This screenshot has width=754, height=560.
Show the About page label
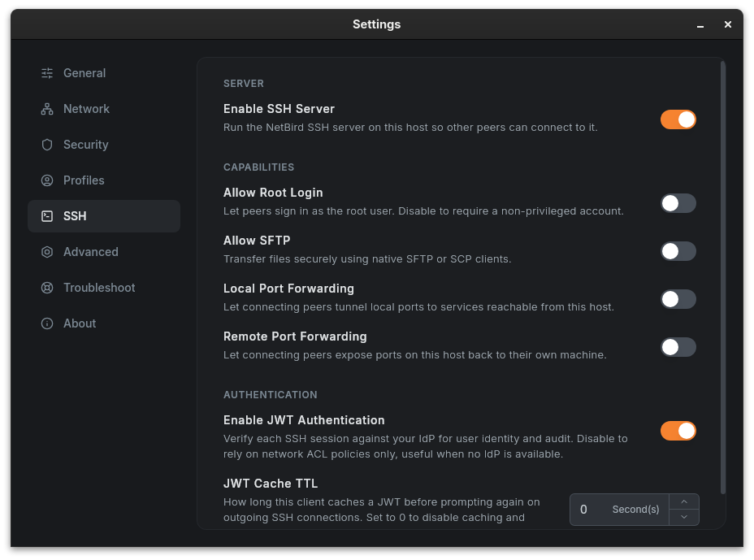pyautogui.click(x=80, y=323)
